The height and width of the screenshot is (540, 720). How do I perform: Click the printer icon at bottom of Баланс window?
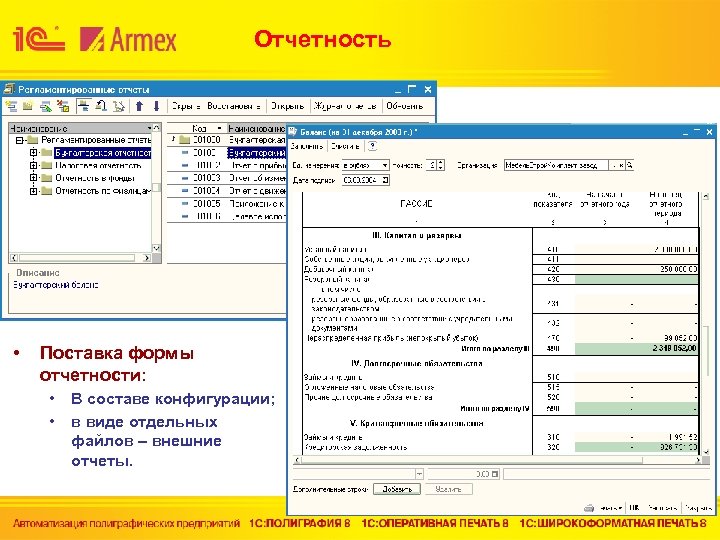click(x=589, y=508)
